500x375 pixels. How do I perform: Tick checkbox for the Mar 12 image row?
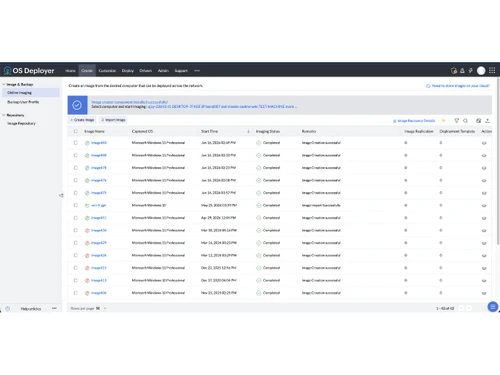coord(76,255)
